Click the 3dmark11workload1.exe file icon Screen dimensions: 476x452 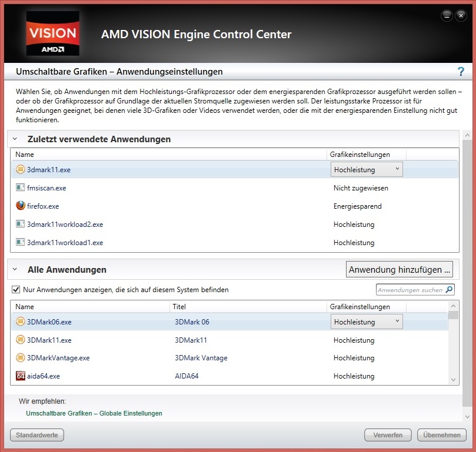click(21, 242)
